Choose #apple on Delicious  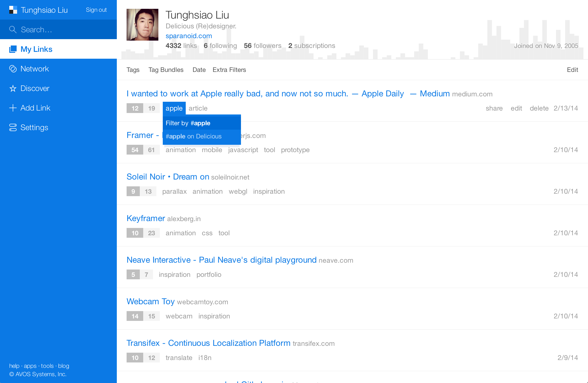tap(202, 136)
